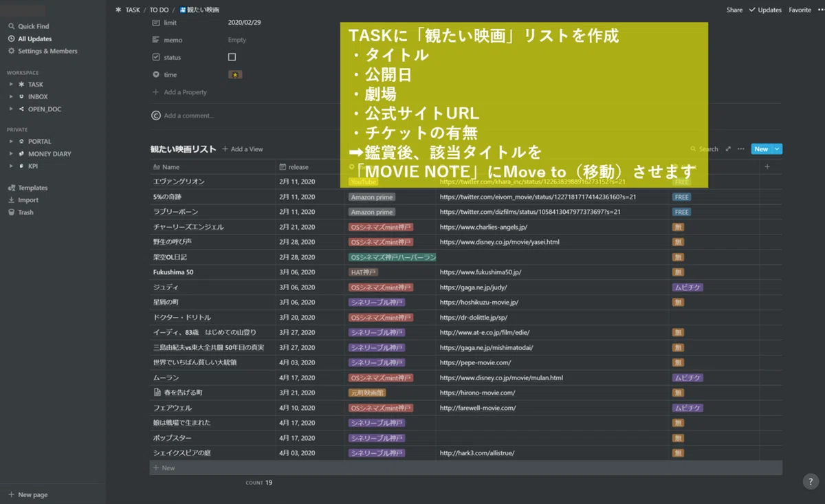Open the release column header menu
Screen dimensions: 825x504
point(311,167)
